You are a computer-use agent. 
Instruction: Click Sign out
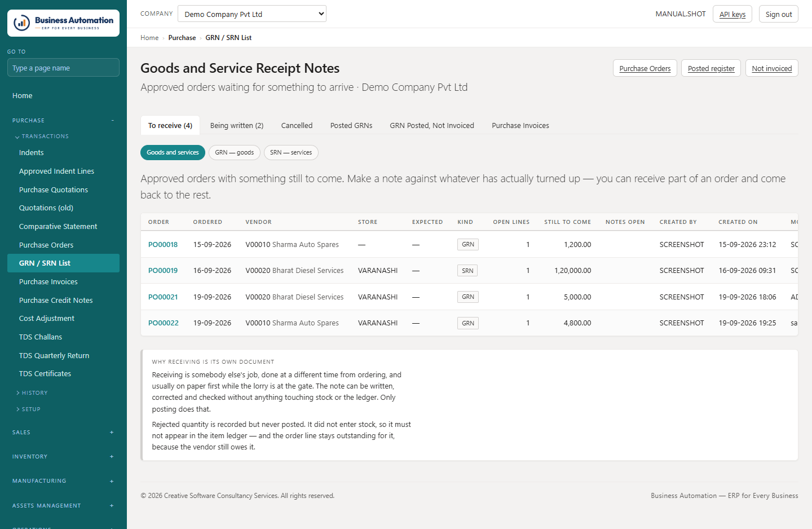tap(779, 14)
